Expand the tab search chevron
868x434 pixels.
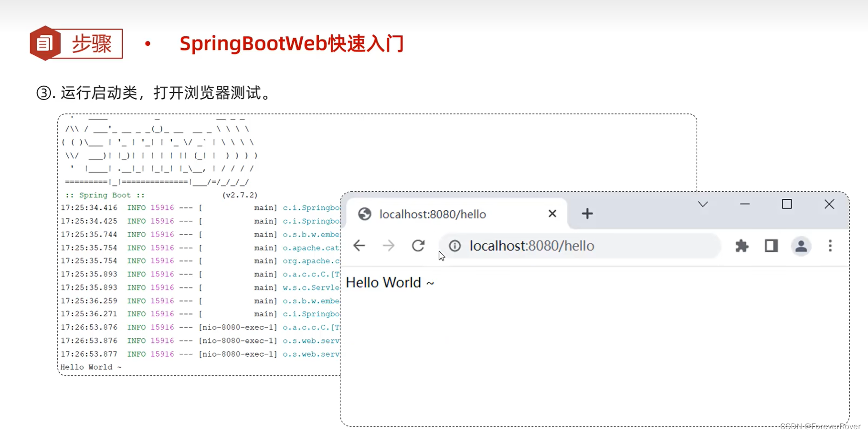[x=703, y=205]
